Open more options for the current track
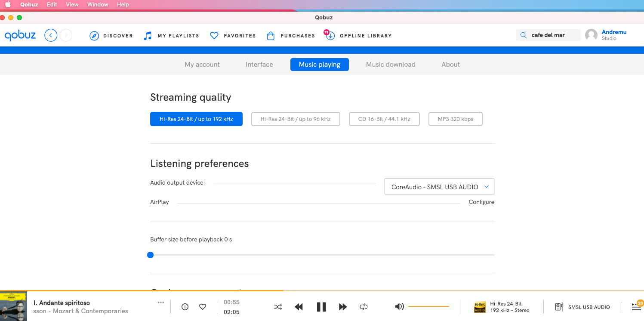This screenshot has height=321, width=644. tap(161, 302)
